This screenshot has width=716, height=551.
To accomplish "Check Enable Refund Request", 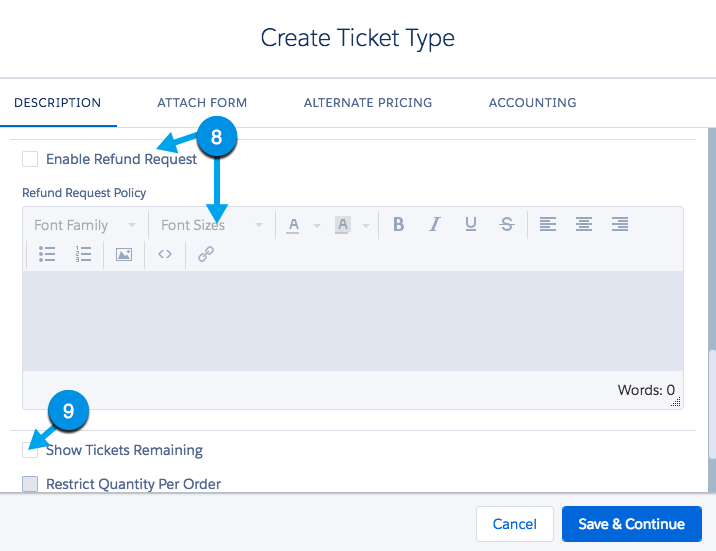I will pos(30,159).
